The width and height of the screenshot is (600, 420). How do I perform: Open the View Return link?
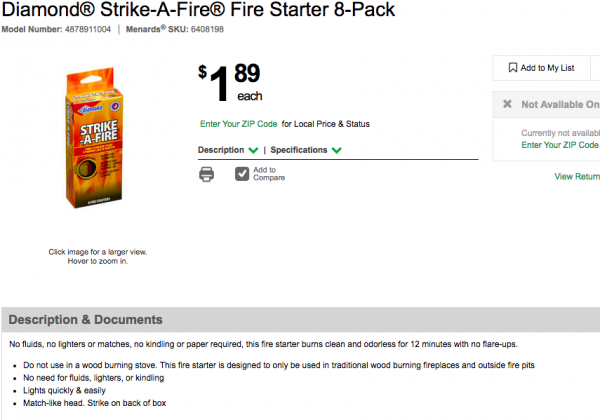tap(577, 176)
